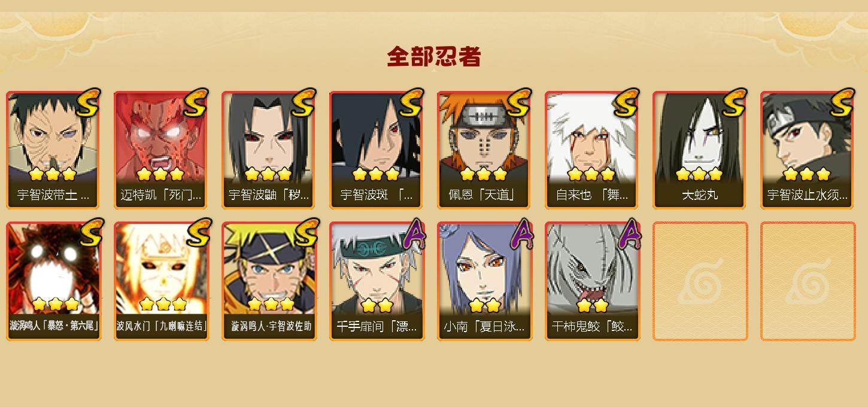The image size is (868, 407).
Task: Click the three stars on 佩恩「天道」
Action: [484, 174]
